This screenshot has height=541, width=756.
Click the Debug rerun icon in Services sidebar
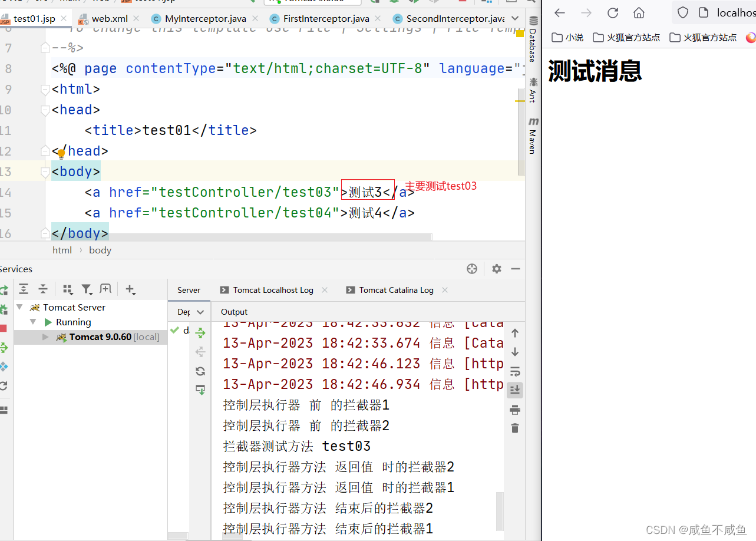[x=3, y=309]
